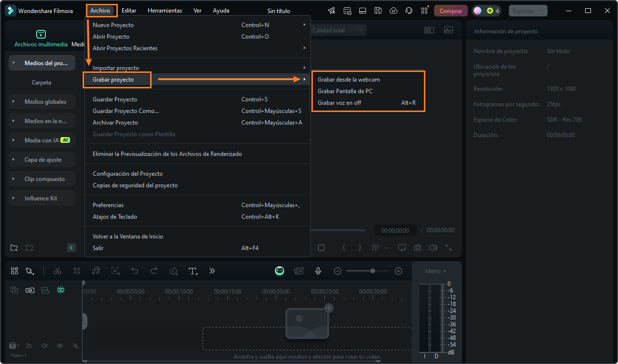Open the Metro audio meter dropdown

(435, 271)
